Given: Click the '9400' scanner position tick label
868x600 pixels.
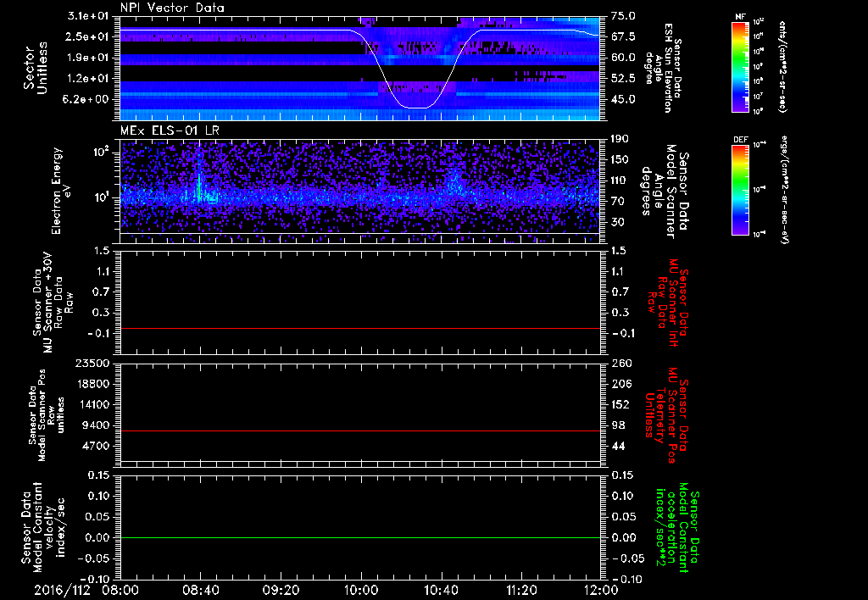Looking at the screenshot, I should tap(97, 425).
